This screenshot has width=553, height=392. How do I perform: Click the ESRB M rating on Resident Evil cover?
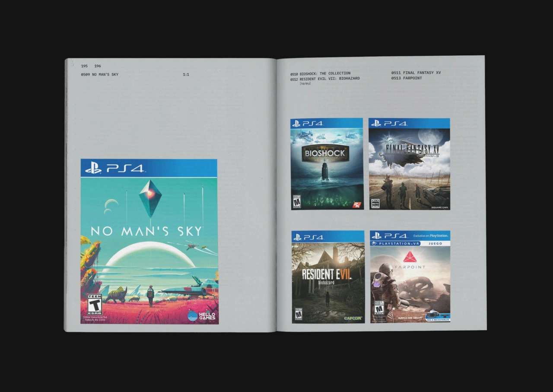pos(298,314)
